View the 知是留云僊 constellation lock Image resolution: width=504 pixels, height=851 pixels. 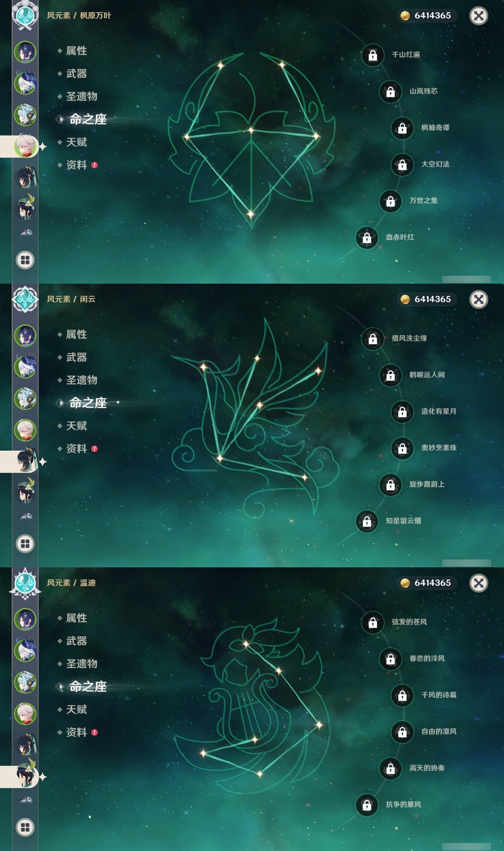(367, 521)
